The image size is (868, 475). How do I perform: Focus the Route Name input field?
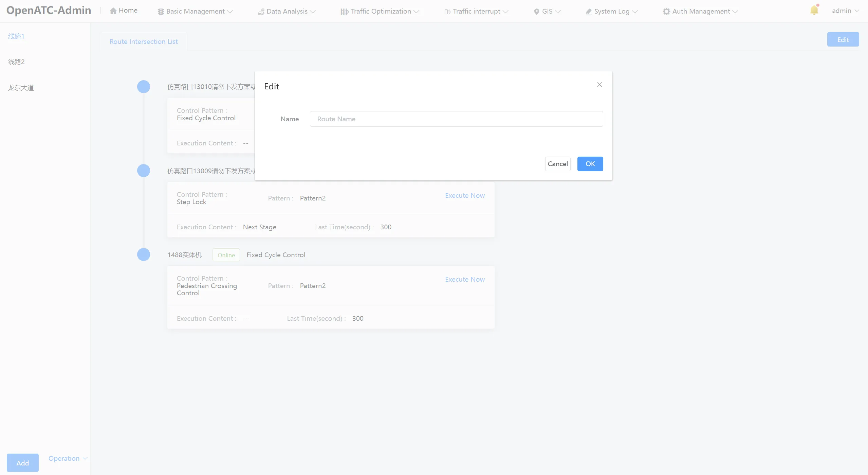[x=457, y=119]
